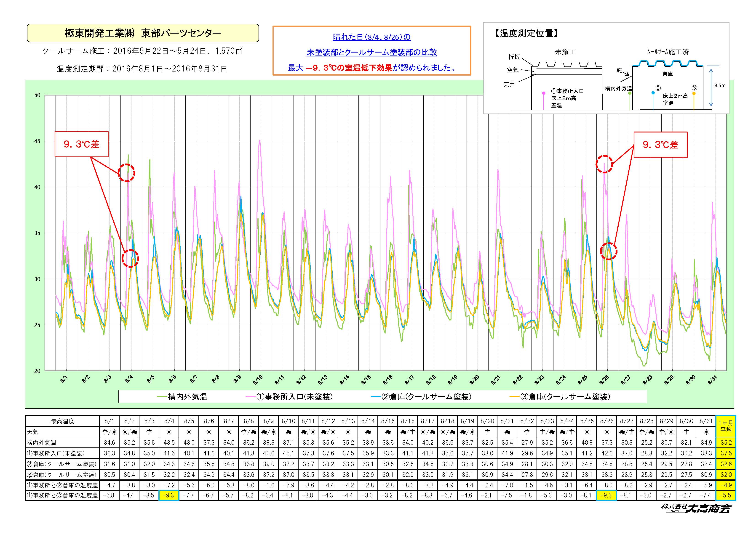The image size is (756, 534).
Task: Click the 39.0 cell under 8/9
Action: pyautogui.click(x=269, y=464)
